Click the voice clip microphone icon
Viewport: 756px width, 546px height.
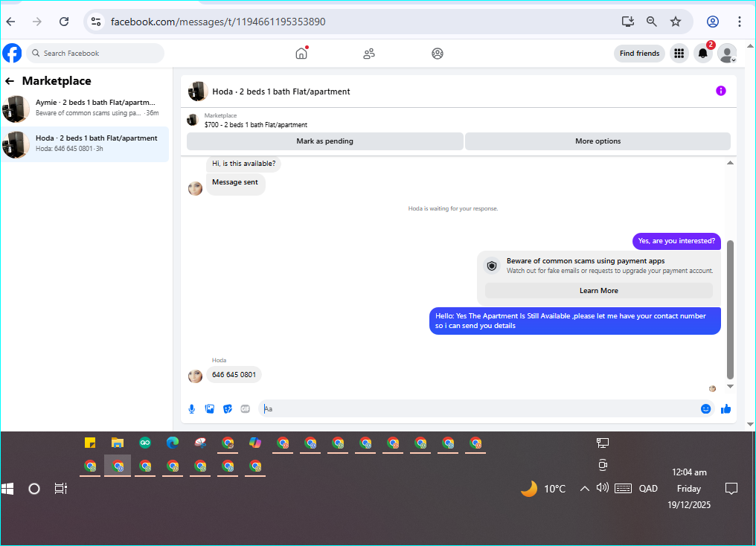(x=191, y=409)
